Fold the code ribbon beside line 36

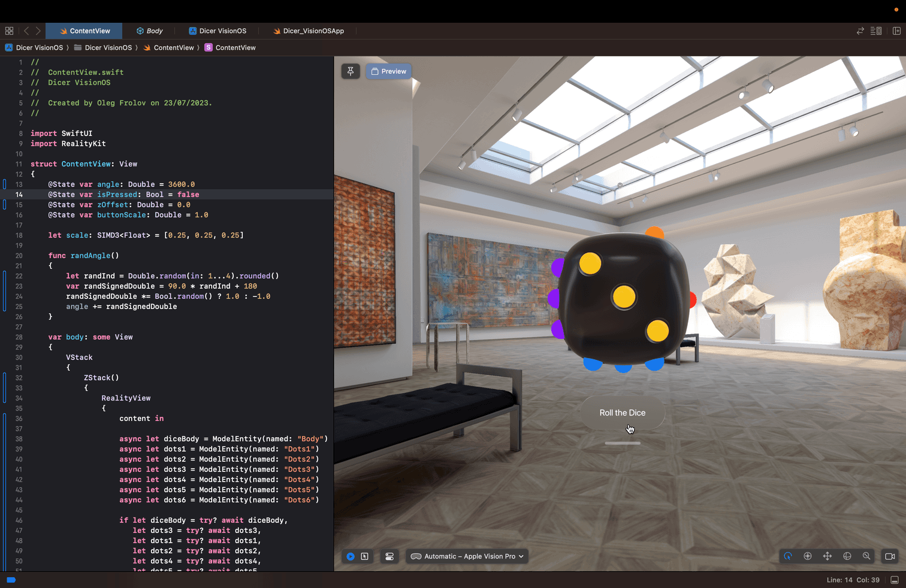pyautogui.click(x=5, y=491)
